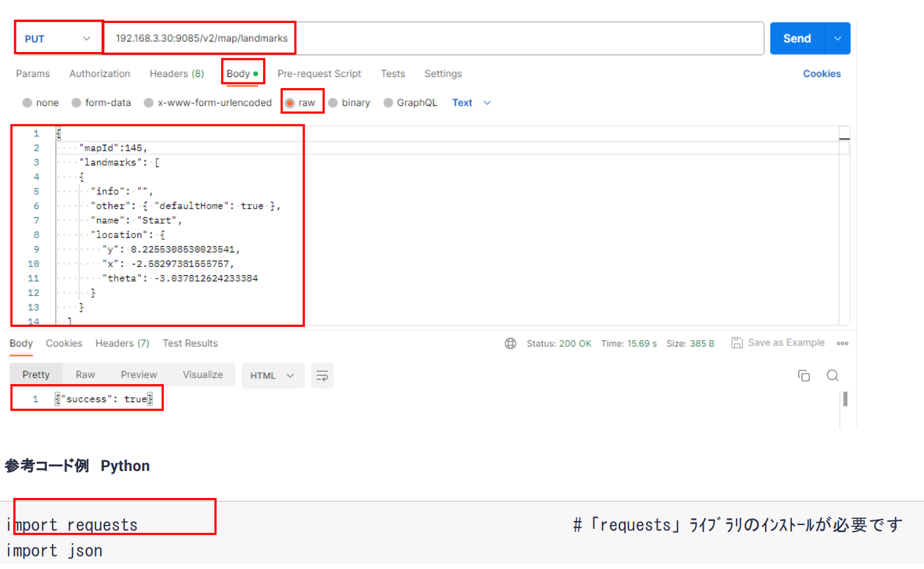The width and height of the screenshot is (924, 569).
Task: Open the Pre-request Script tab
Action: point(319,74)
